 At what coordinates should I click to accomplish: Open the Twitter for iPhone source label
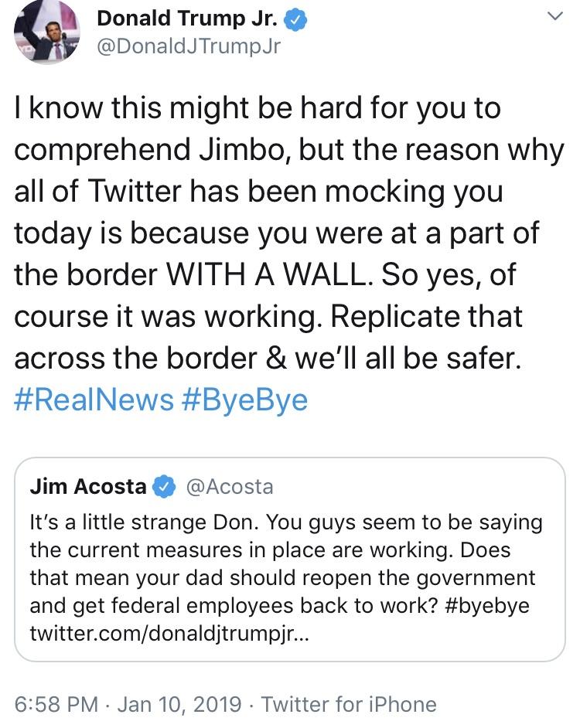349,704
